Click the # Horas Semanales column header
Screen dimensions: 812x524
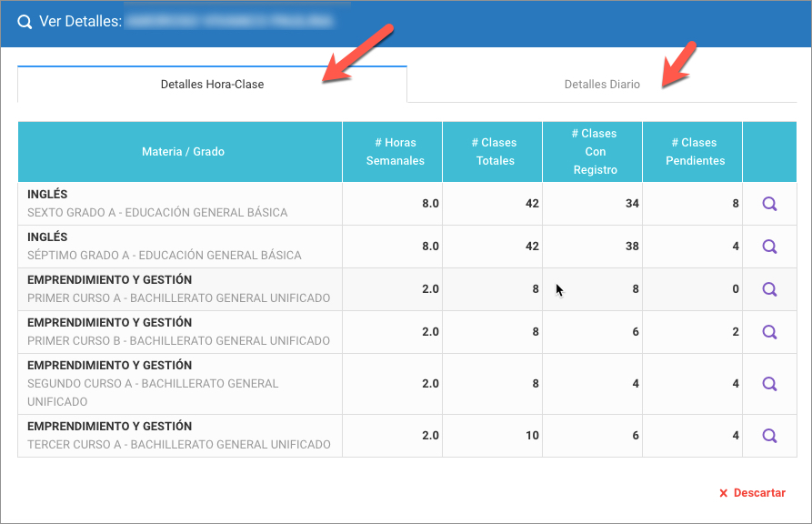click(395, 152)
